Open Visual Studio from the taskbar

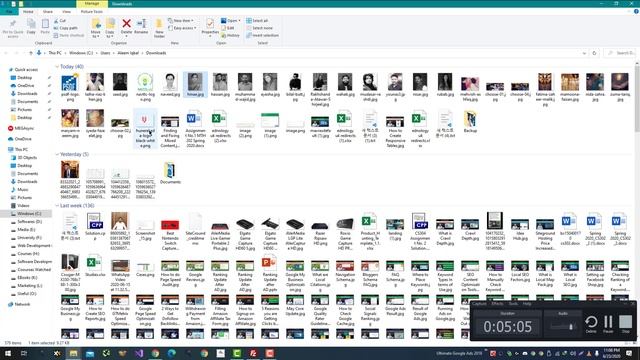coord(139,353)
